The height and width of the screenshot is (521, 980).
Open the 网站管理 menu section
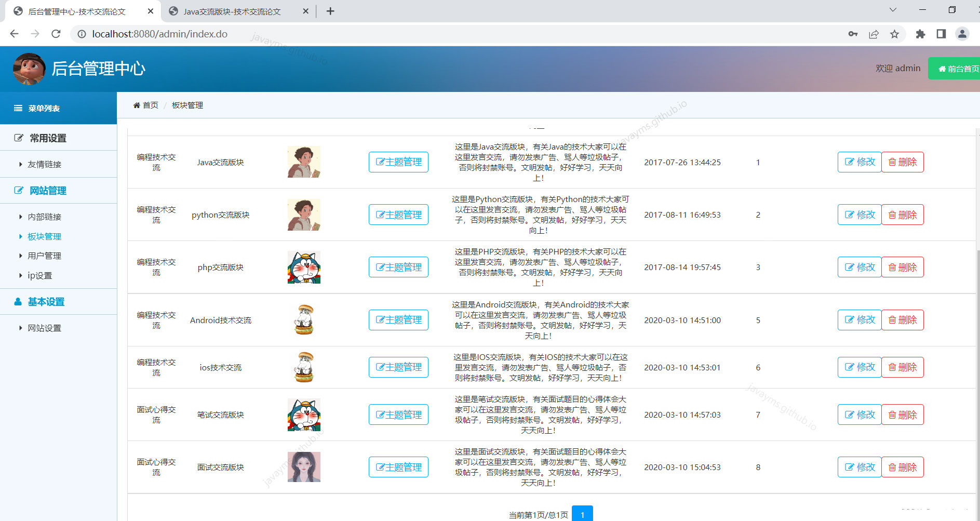46,191
